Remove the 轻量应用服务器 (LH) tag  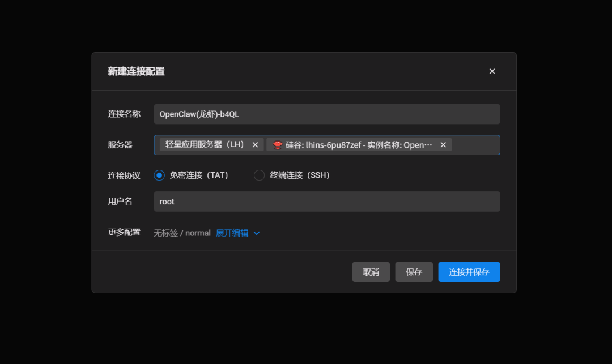(x=255, y=145)
